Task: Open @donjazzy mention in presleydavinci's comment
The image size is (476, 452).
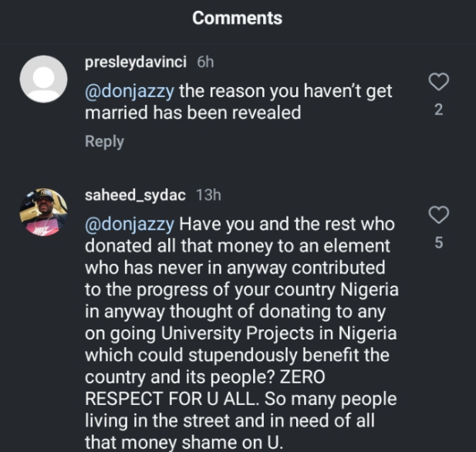Action: 130,91
